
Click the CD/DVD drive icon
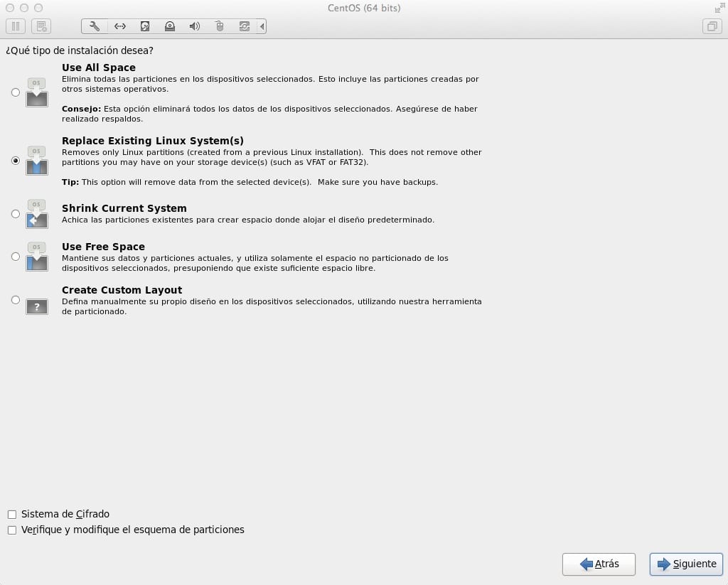click(170, 27)
